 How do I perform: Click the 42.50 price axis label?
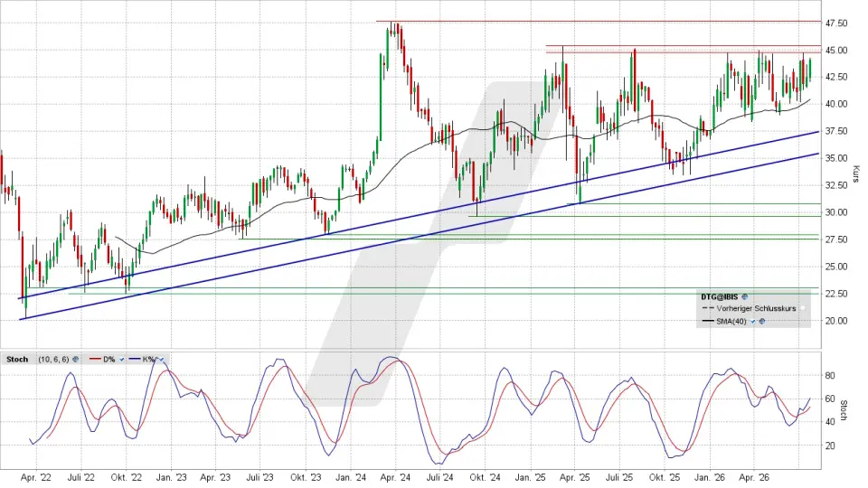tap(836, 77)
